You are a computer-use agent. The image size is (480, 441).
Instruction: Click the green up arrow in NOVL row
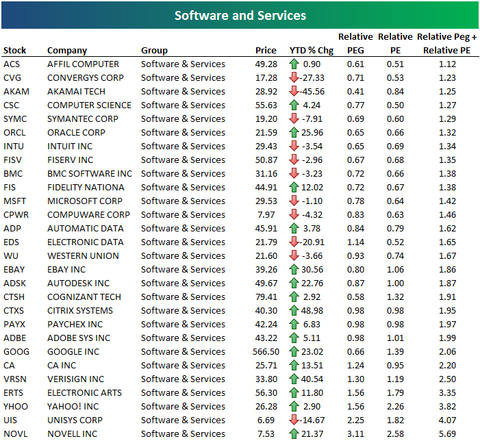[294, 434]
